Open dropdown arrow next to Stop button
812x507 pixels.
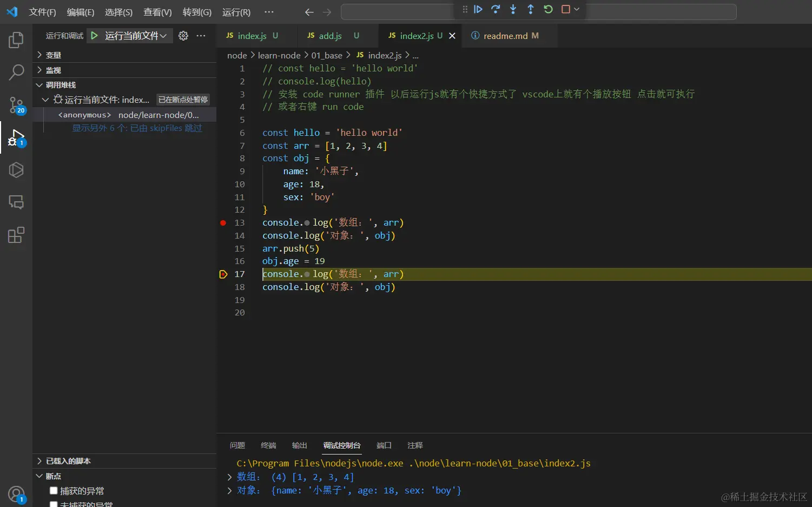pyautogui.click(x=577, y=9)
